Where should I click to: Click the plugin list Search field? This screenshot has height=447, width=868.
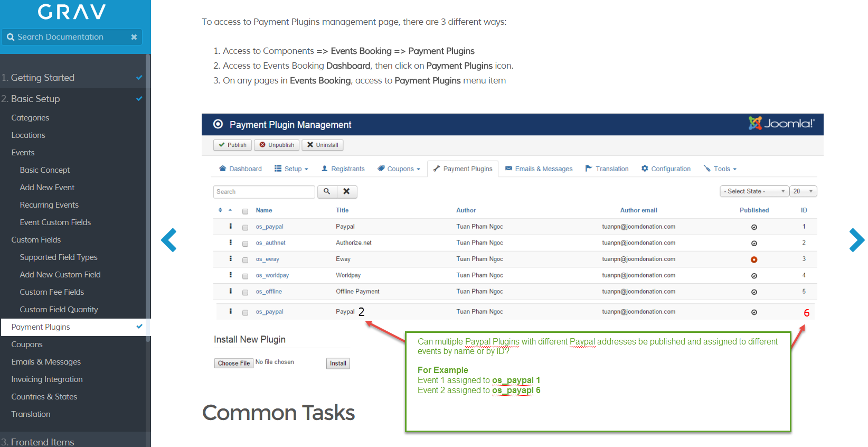coord(264,191)
